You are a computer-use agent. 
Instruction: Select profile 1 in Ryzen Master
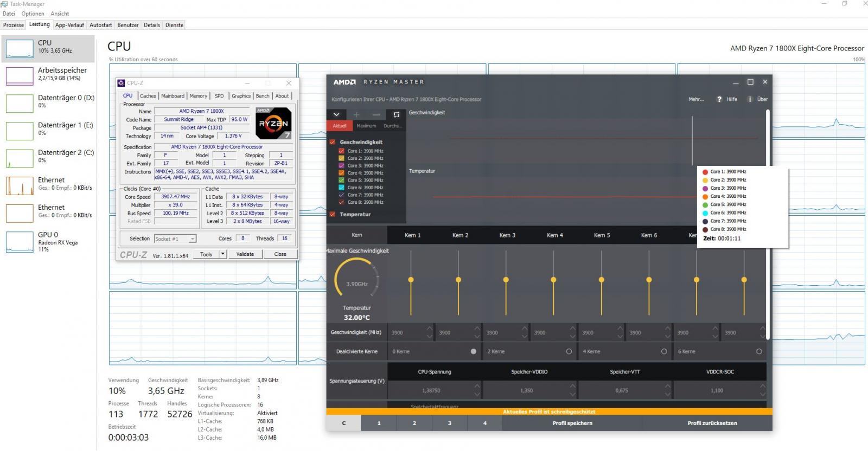pyautogui.click(x=379, y=423)
